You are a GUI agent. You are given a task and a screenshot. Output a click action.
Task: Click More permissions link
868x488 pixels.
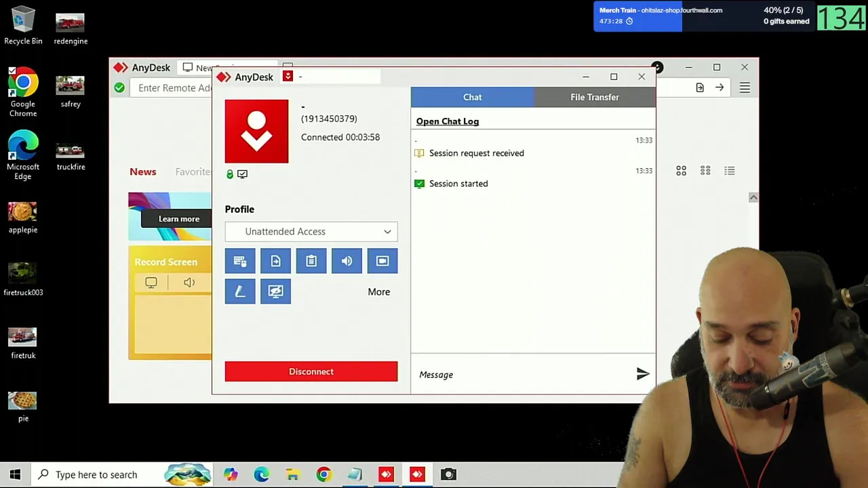(379, 291)
